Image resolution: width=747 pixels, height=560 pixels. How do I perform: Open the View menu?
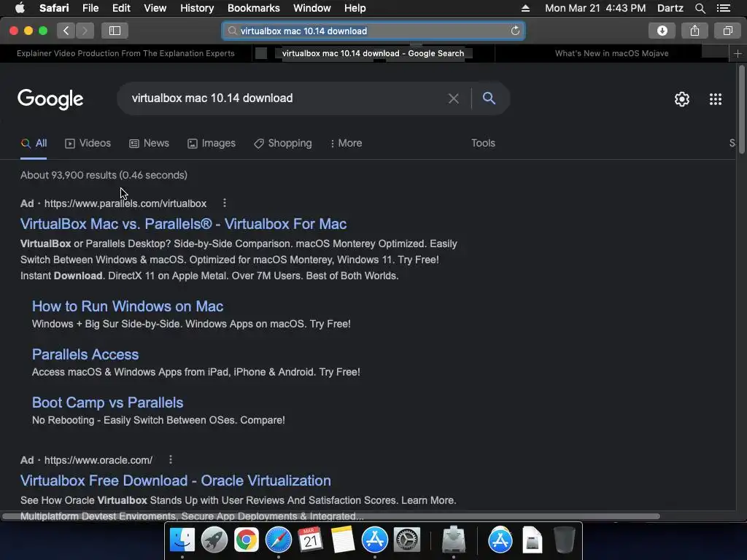tap(155, 8)
